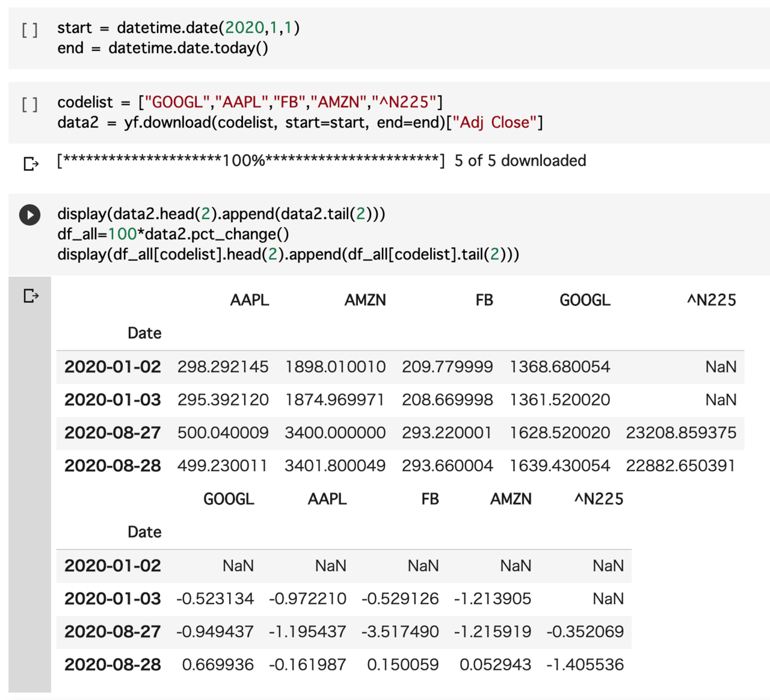Click percent change value -0.972210
Image resolution: width=770 pixels, height=700 pixels.
(x=307, y=599)
